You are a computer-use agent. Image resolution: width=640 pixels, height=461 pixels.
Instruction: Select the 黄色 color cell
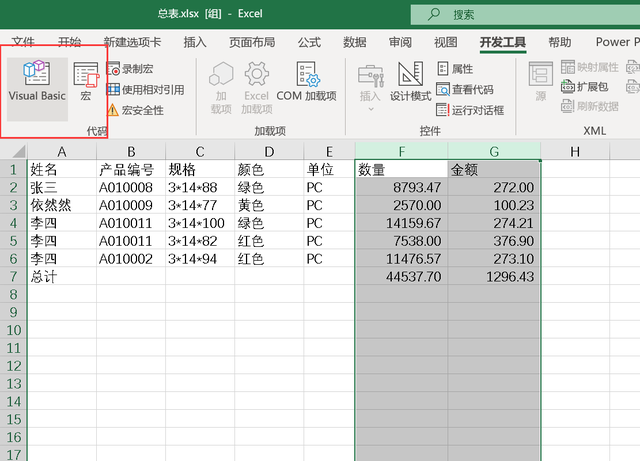(269, 205)
